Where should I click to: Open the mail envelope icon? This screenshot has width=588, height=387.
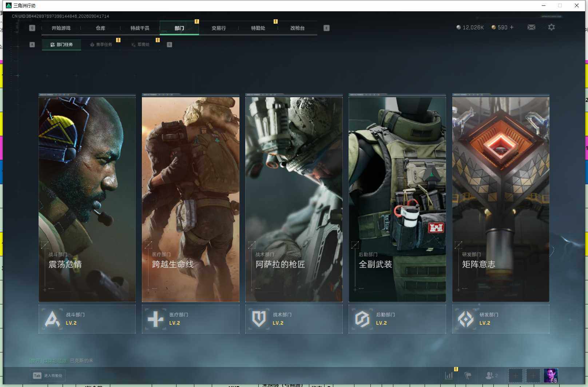(x=531, y=27)
